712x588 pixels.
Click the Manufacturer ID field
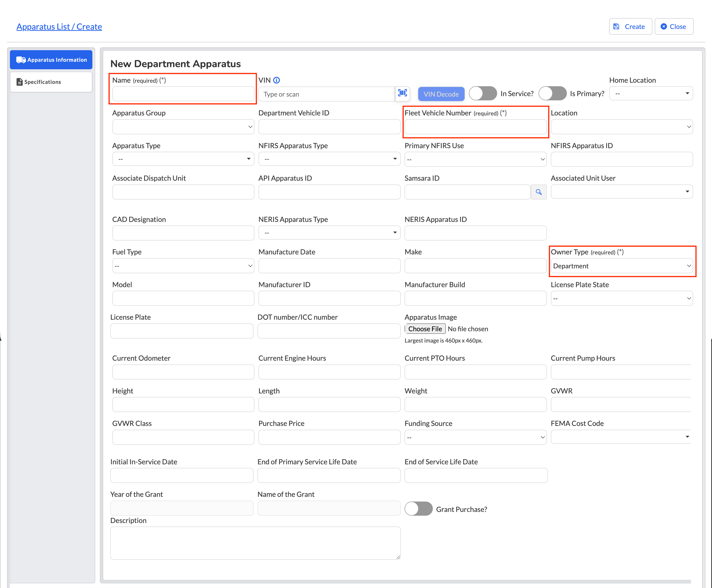(329, 298)
